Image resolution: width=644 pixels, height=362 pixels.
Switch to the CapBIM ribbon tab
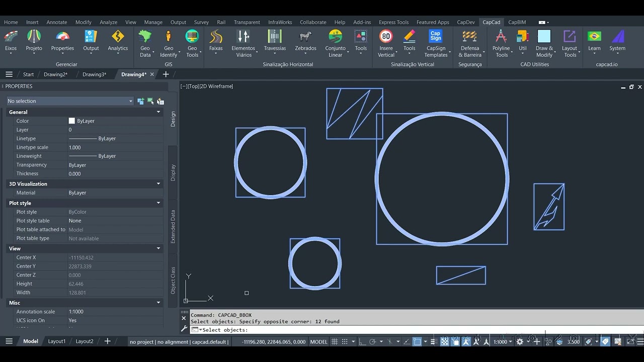[x=517, y=22]
